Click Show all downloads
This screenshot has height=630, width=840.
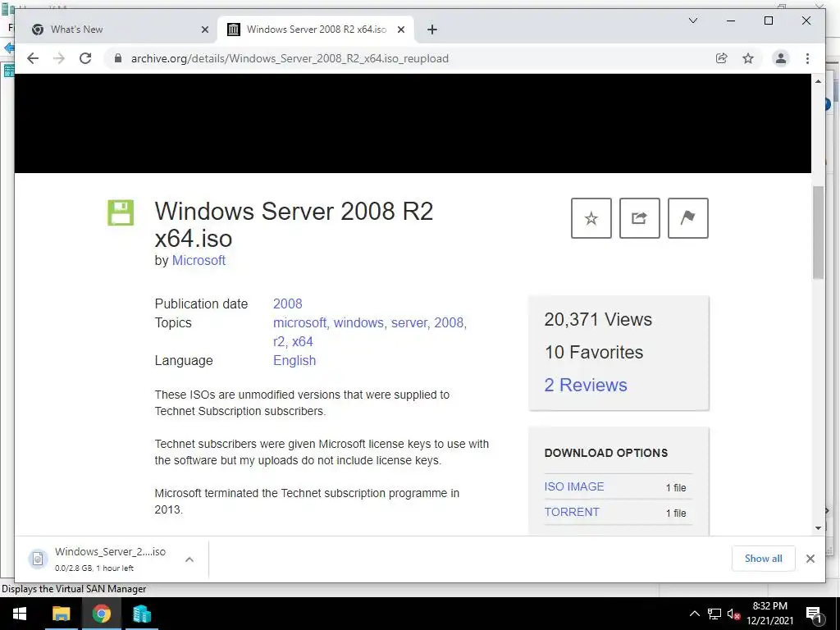pyautogui.click(x=764, y=559)
